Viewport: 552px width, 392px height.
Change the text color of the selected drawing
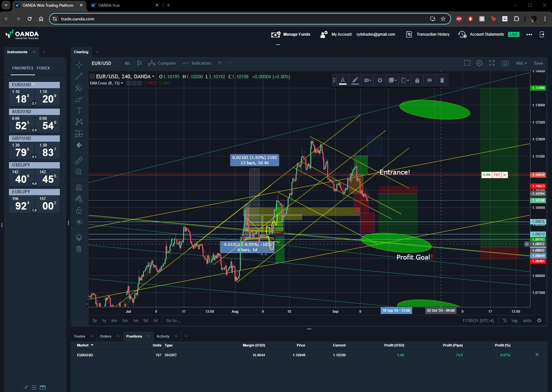(x=343, y=80)
